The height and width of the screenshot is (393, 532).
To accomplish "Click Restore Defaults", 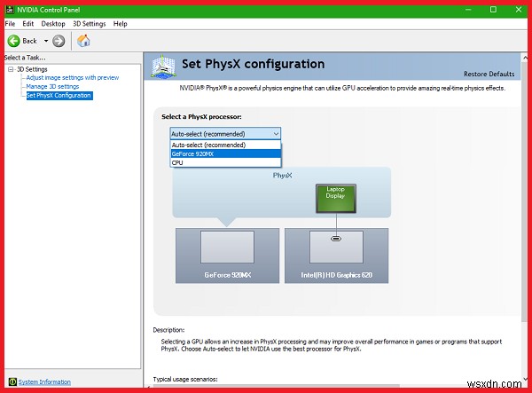I will click(489, 74).
